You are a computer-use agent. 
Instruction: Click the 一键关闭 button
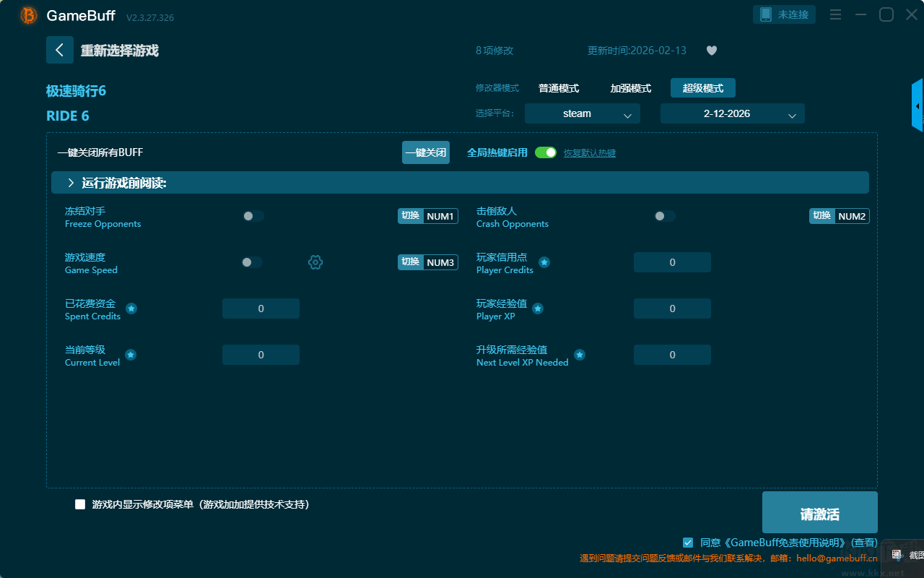pos(426,152)
